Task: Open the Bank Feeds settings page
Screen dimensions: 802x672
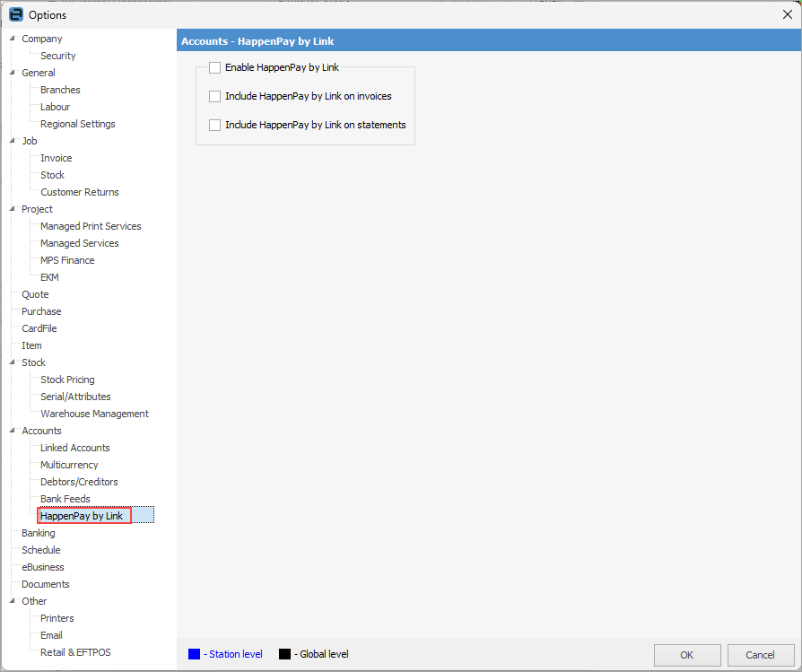Action: tap(65, 499)
